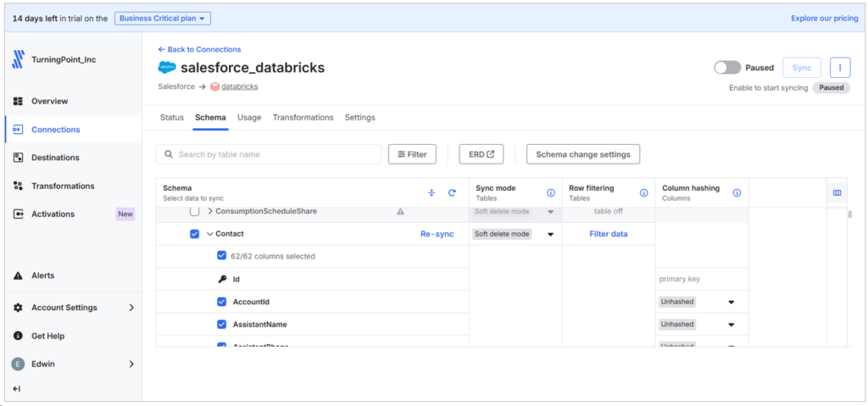This screenshot has width=868, height=406.
Task: Uncheck the AssistantName column checkbox
Action: click(221, 324)
